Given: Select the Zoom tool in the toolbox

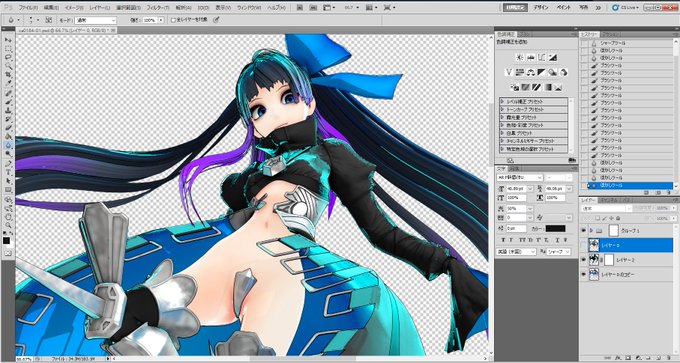Looking at the screenshot, I should click(8, 226).
